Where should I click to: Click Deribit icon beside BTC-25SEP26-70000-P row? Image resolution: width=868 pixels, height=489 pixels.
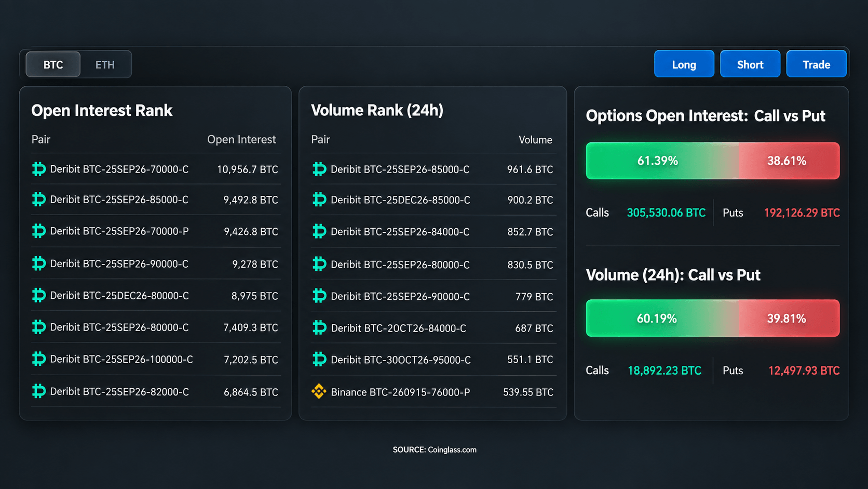39,231
